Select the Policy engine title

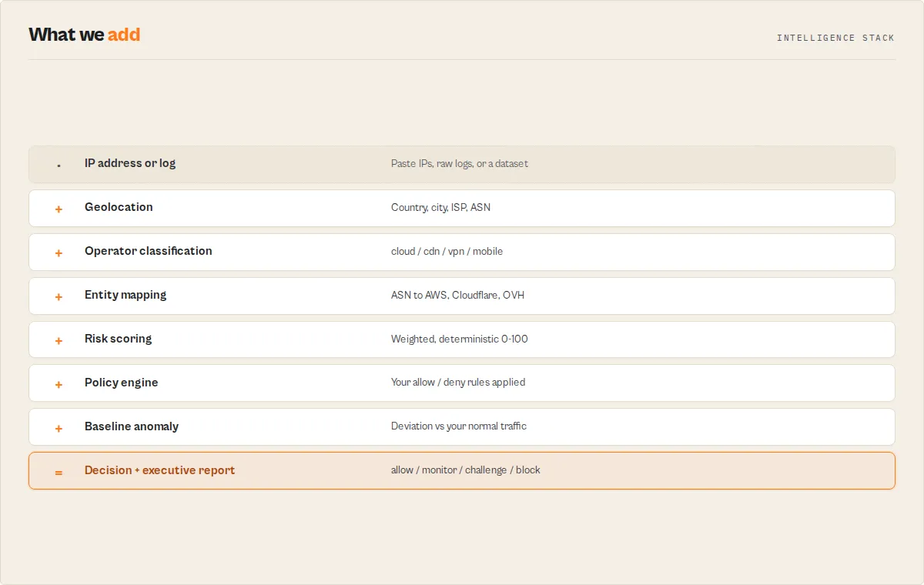point(121,383)
